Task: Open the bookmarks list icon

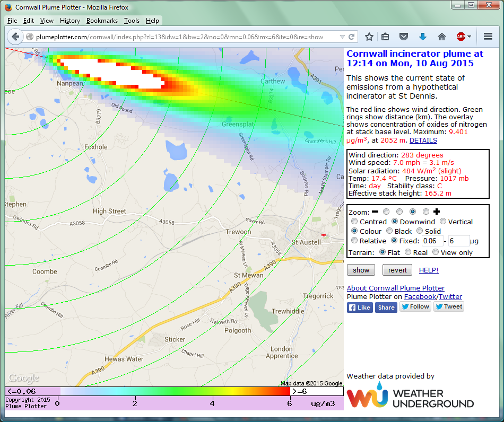Action: coord(386,37)
